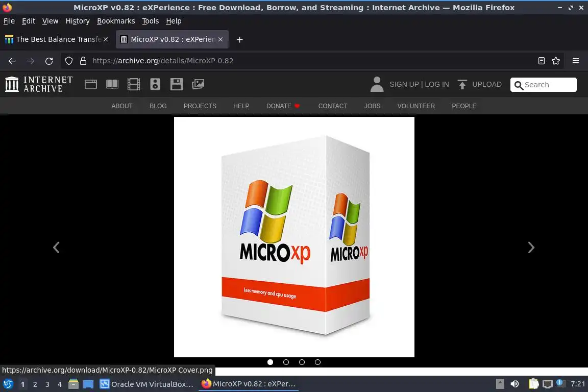The image size is (588, 392).
Task: Switch to the MicroXP v0.82 tab
Action: [172, 39]
